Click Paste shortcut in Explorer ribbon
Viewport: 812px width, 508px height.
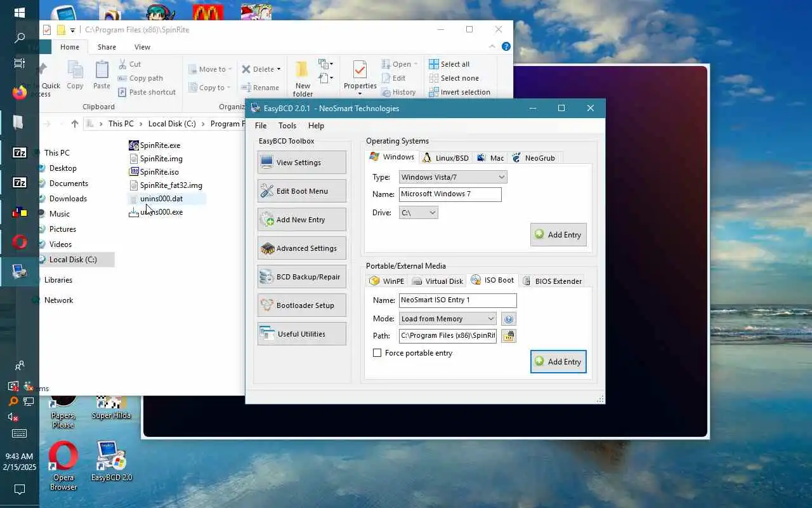(x=147, y=92)
